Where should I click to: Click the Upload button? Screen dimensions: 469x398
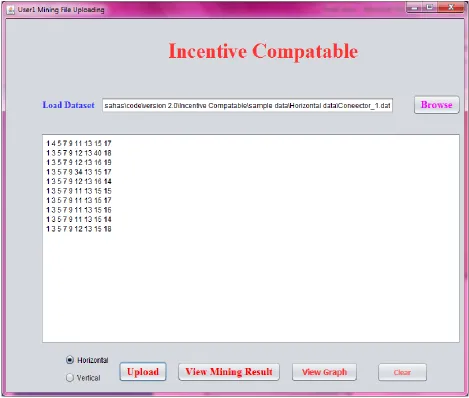[x=143, y=372]
